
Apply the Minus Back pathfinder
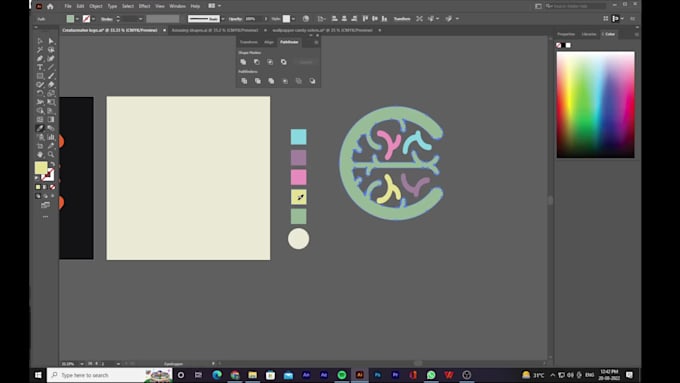(312, 81)
